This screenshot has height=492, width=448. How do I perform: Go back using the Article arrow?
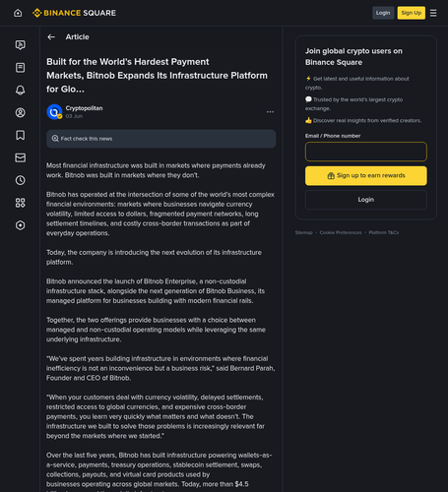click(x=51, y=37)
